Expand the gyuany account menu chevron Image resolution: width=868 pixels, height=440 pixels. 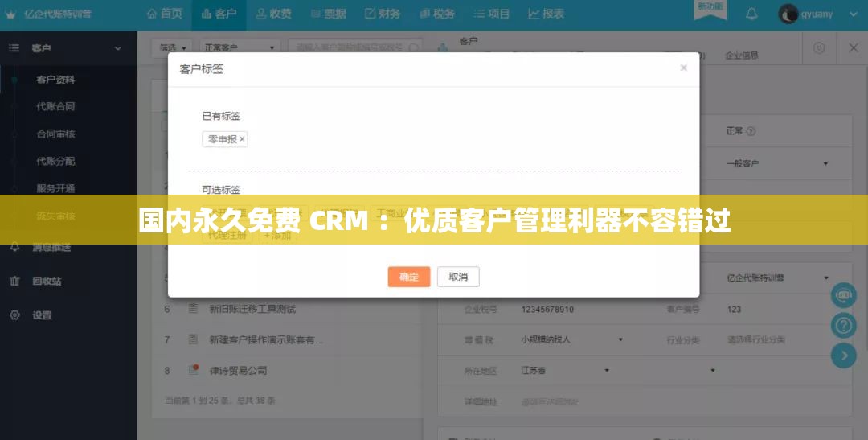point(853,14)
